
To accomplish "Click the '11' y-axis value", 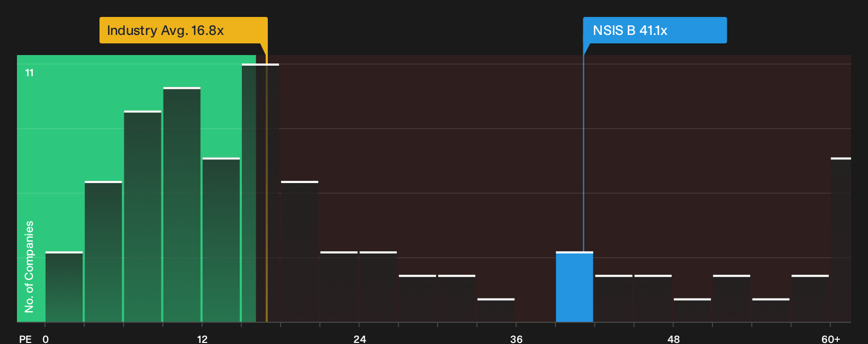I will click(x=30, y=73).
